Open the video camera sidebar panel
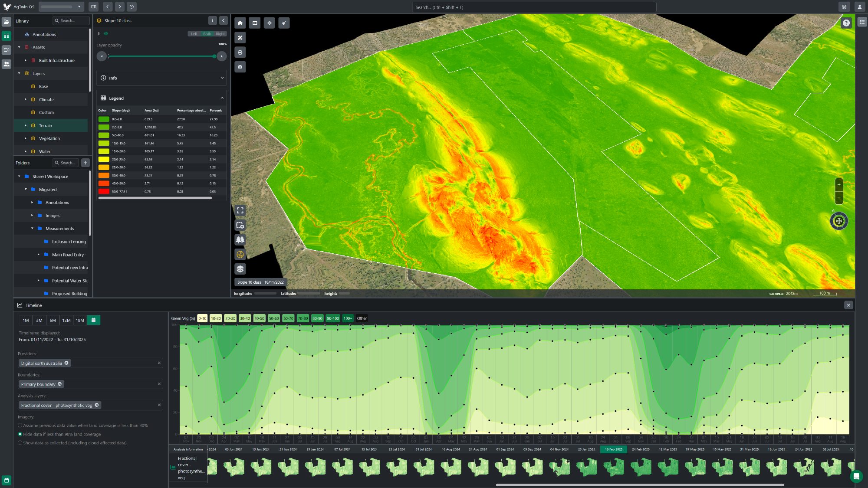This screenshot has height=488, width=868. [x=7, y=50]
